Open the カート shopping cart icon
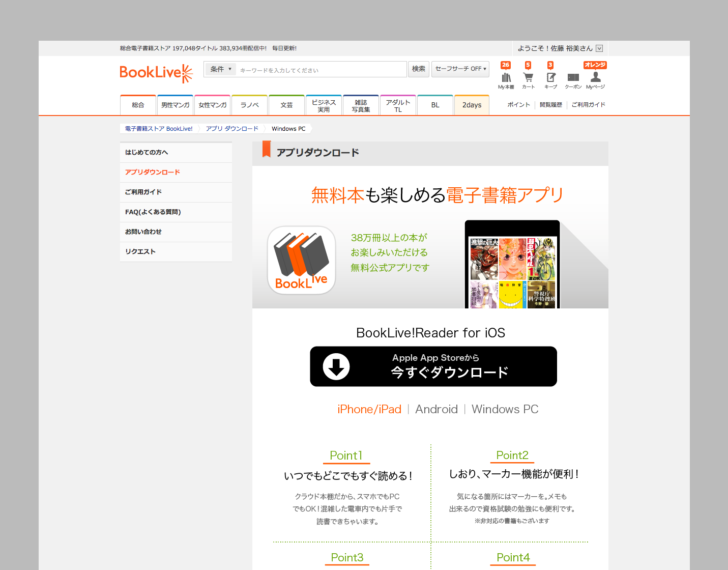Image resolution: width=728 pixels, height=570 pixels. pos(528,78)
